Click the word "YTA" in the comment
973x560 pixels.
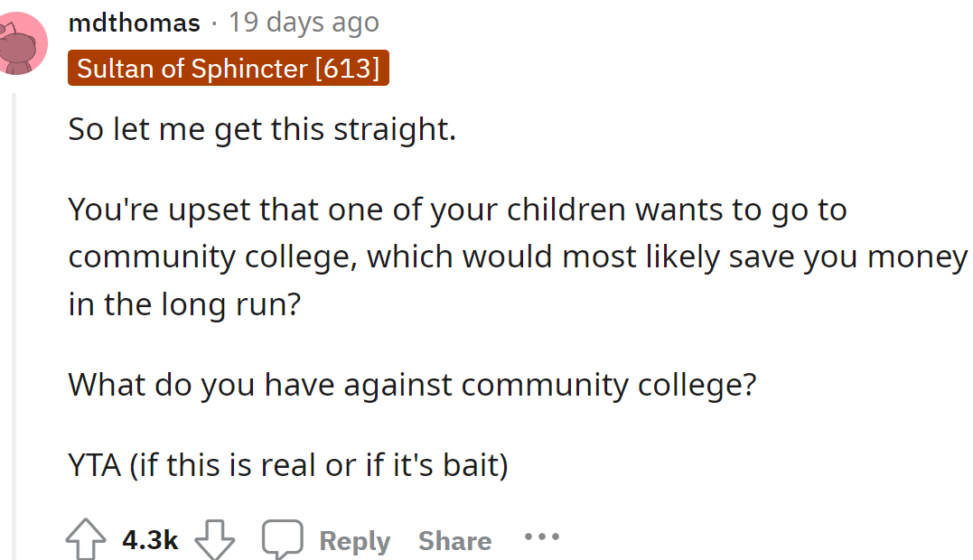pos(94,466)
